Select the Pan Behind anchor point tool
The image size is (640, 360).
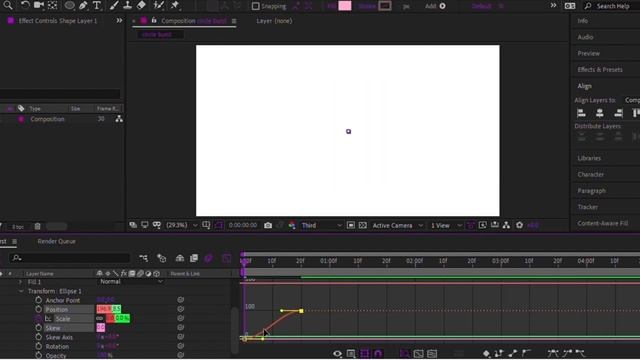(53, 5)
